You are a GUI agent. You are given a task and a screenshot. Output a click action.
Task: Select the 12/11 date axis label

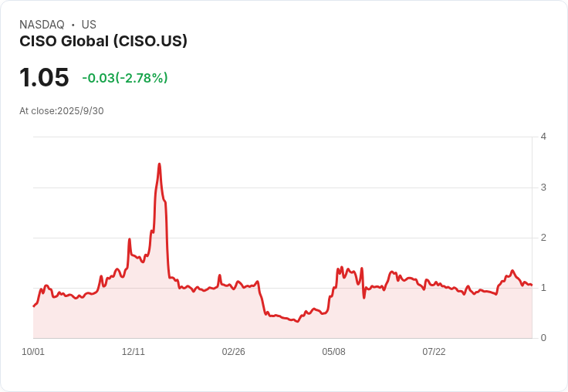click(134, 352)
